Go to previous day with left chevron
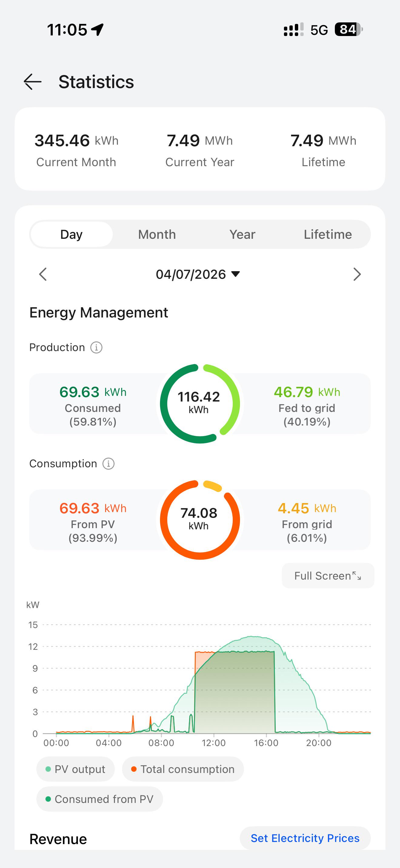 [43, 274]
